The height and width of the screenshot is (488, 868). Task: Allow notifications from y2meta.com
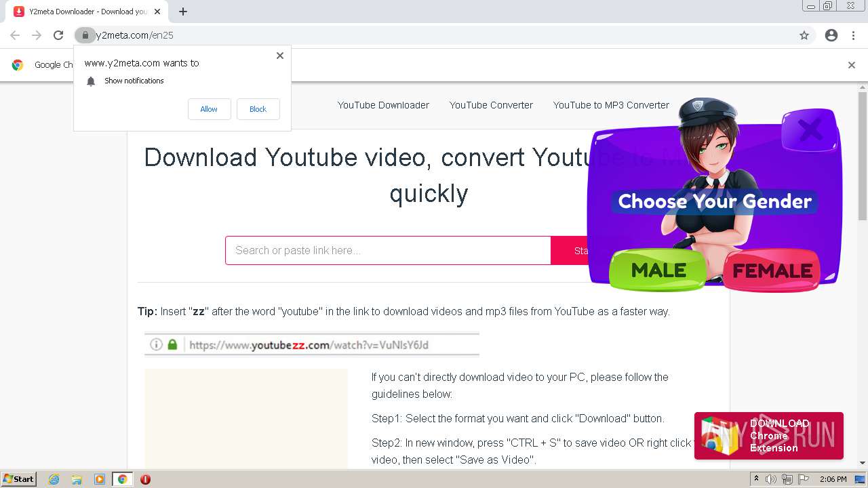(x=209, y=109)
